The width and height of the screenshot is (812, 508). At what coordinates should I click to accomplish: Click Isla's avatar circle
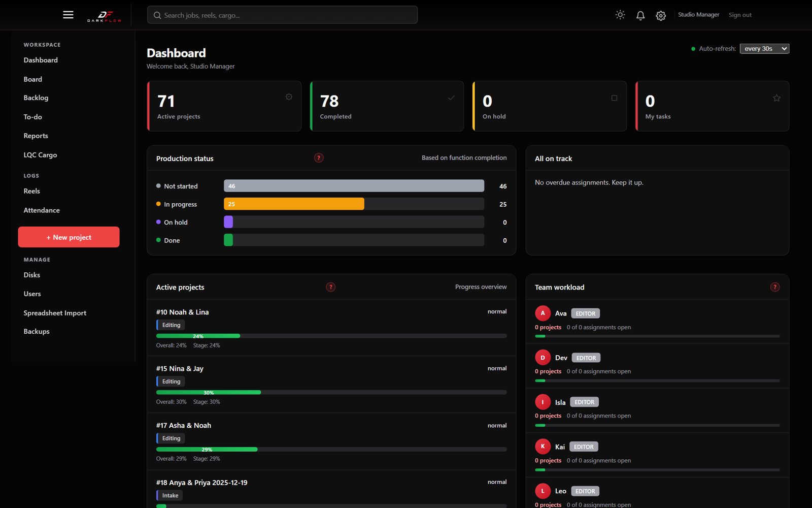(x=543, y=402)
